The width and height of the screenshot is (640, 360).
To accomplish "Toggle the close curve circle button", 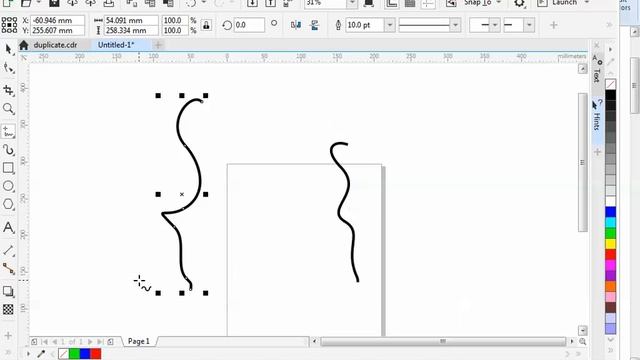I will [274, 23].
